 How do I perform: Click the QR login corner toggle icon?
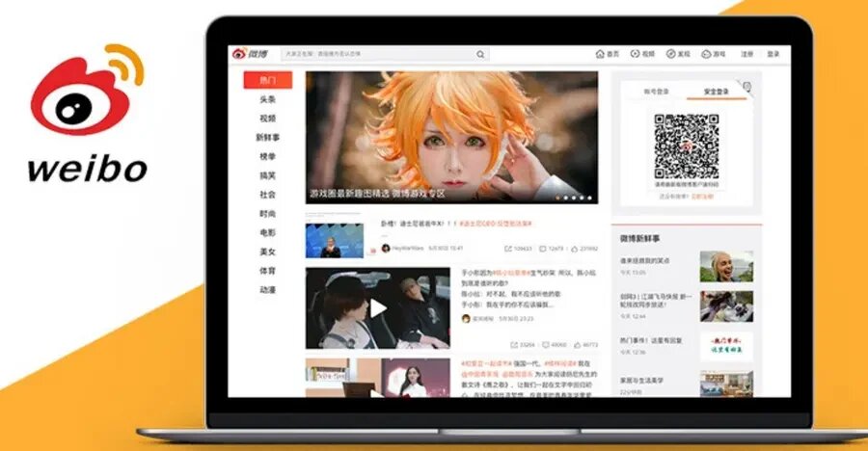[x=746, y=87]
